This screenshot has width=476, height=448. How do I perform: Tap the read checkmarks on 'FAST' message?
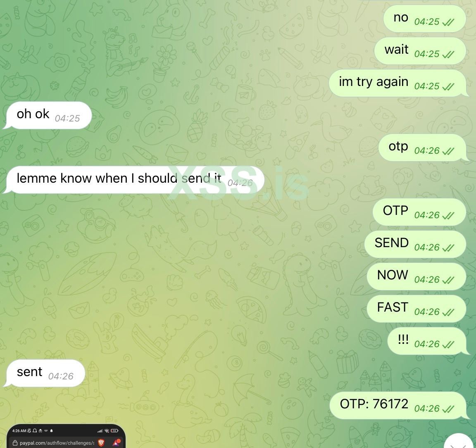pos(448,312)
